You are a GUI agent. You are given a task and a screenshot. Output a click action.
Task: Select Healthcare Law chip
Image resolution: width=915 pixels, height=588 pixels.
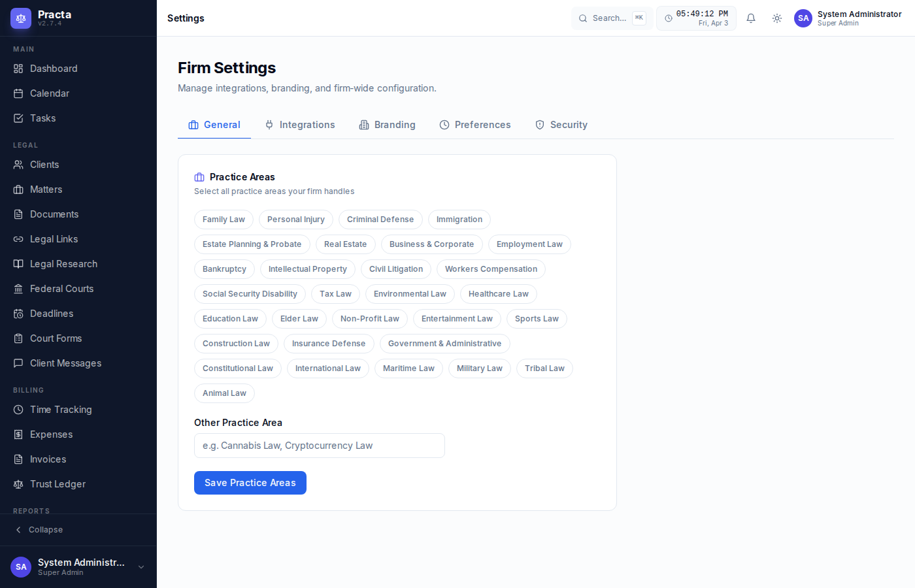pos(499,294)
